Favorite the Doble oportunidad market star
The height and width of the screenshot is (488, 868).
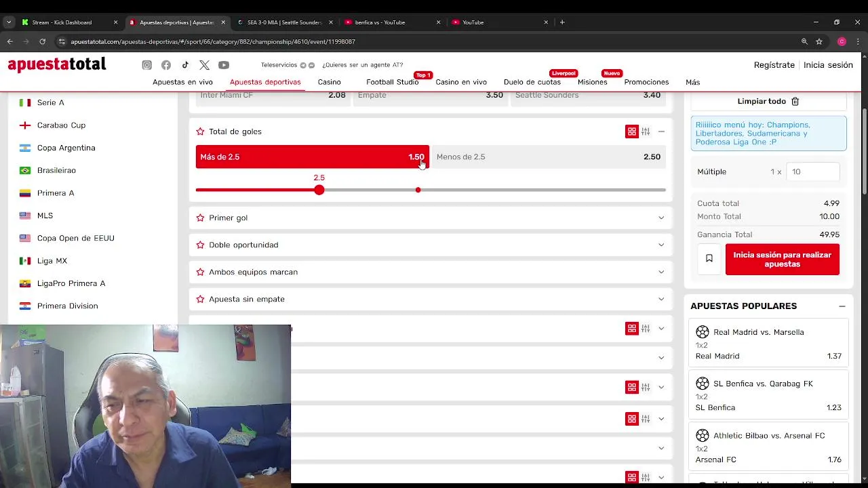tap(200, 245)
